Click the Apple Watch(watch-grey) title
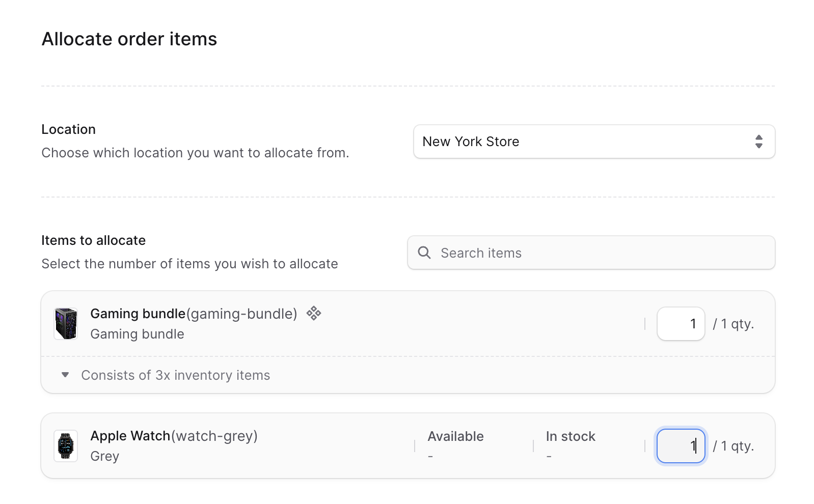The width and height of the screenshot is (814, 504). [174, 436]
